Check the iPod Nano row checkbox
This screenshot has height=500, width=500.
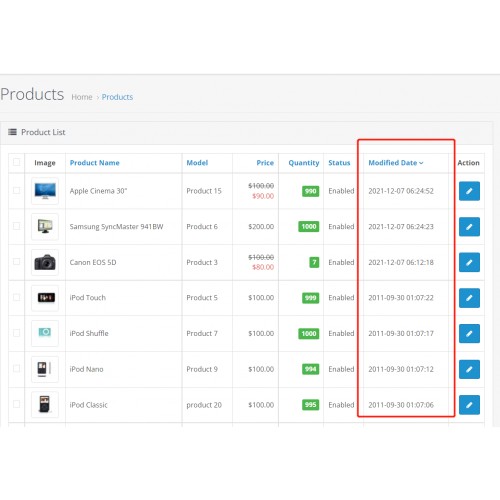click(16, 368)
